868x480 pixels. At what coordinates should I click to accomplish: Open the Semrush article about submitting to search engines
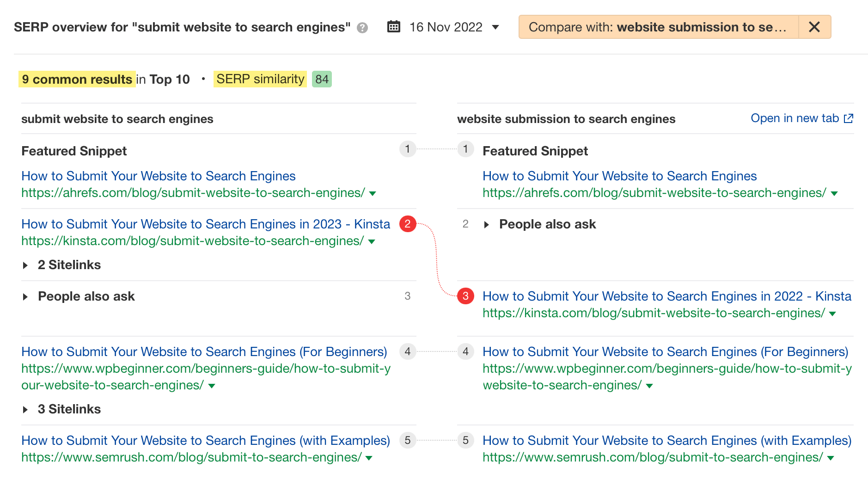pyautogui.click(x=205, y=441)
